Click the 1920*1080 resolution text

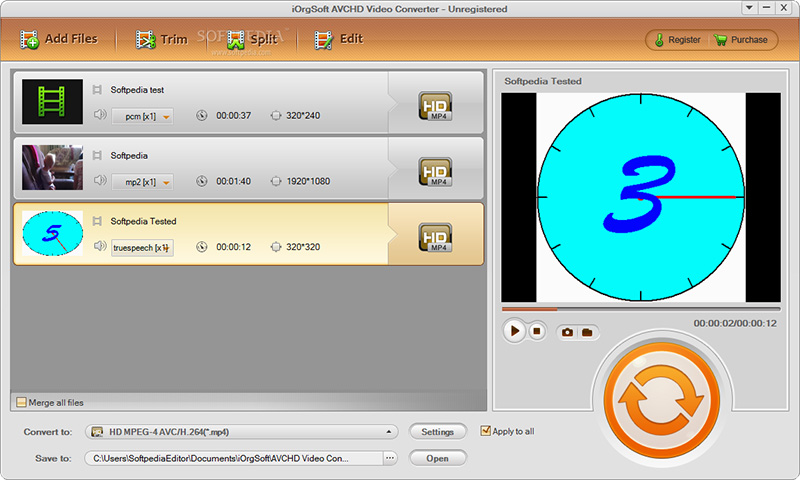pos(308,181)
